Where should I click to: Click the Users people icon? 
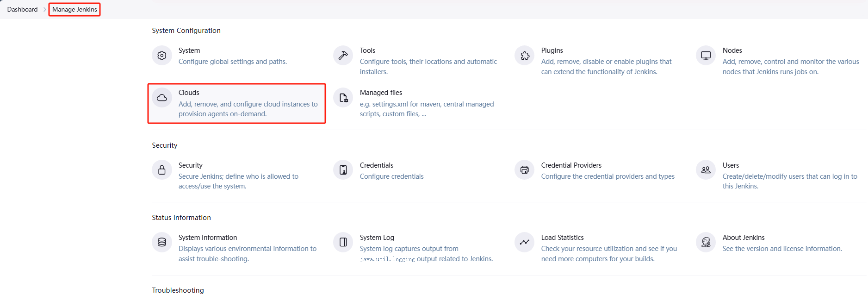(706, 170)
